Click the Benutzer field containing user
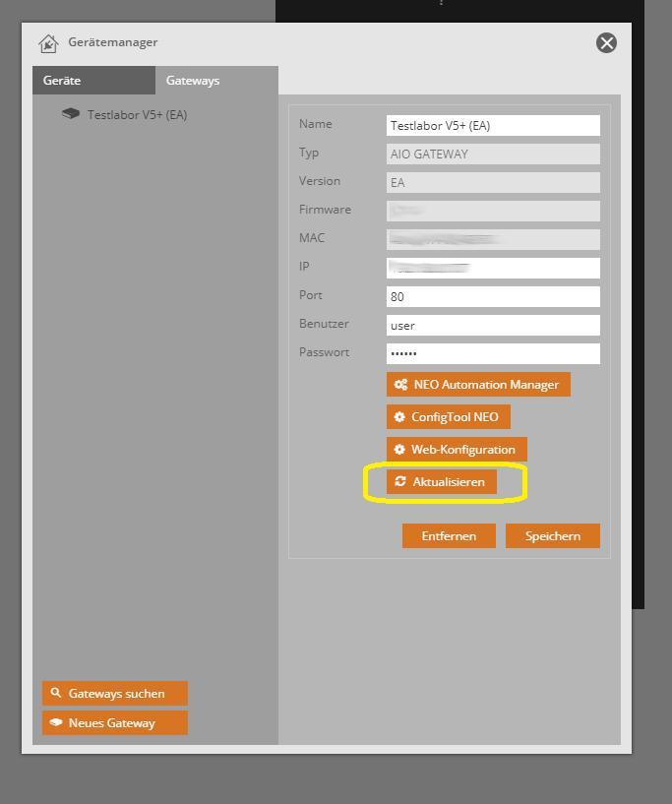The width and height of the screenshot is (672, 804). (x=493, y=325)
